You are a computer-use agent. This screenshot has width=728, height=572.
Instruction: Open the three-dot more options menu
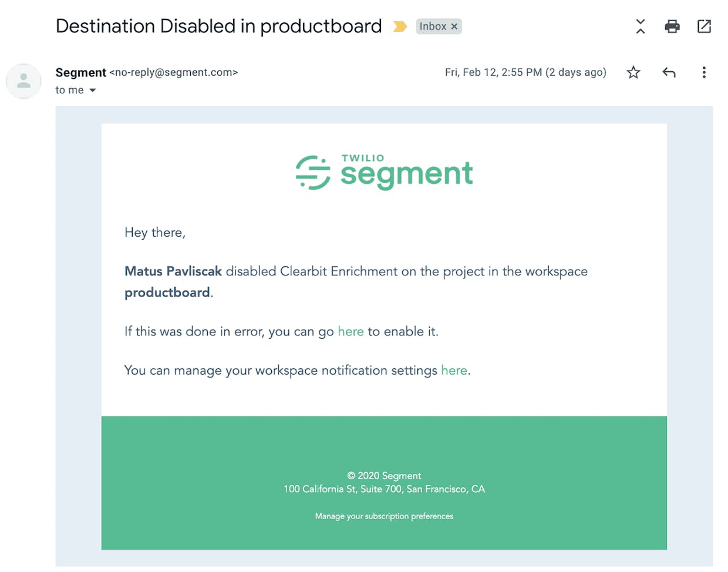click(x=704, y=72)
